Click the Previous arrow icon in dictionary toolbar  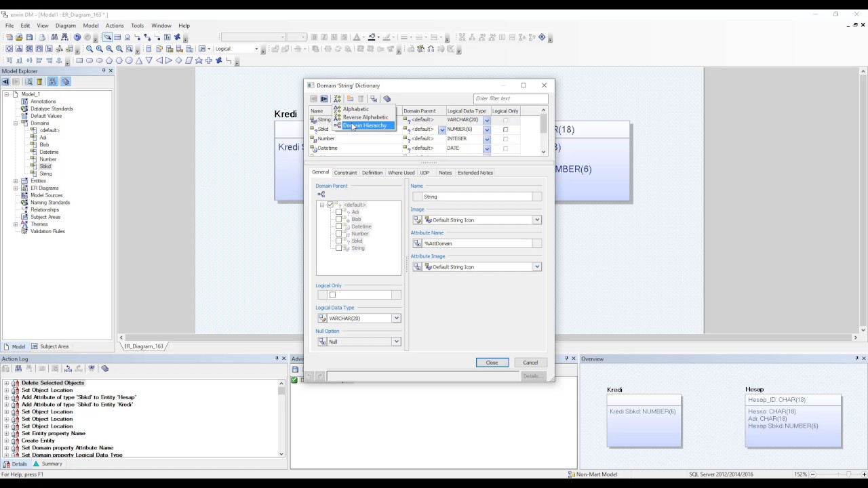313,99
